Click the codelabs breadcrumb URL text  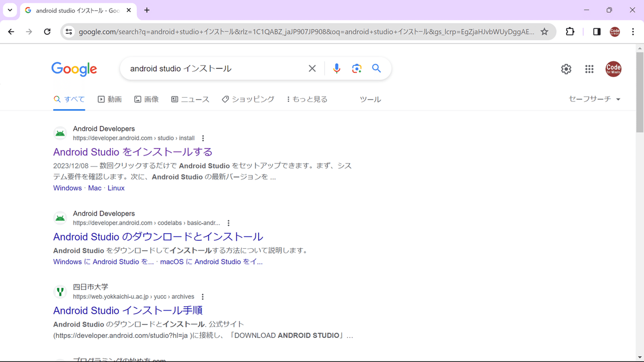pos(147,223)
